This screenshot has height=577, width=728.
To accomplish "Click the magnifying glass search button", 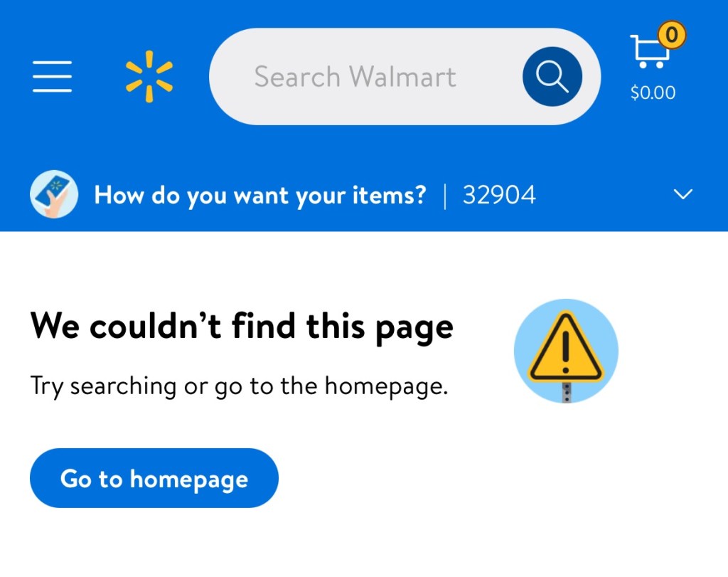I will click(x=552, y=76).
